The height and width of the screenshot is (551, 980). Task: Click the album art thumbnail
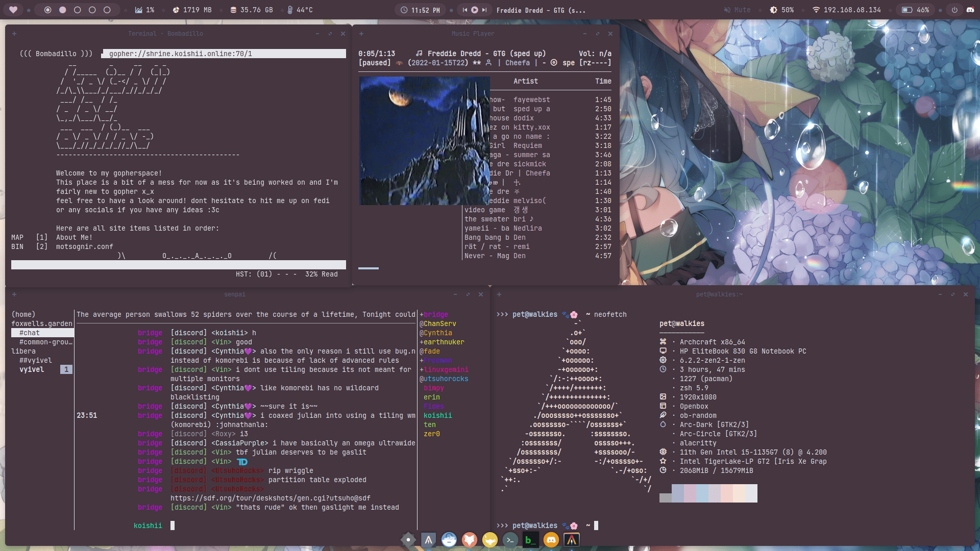[x=424, y=141]
